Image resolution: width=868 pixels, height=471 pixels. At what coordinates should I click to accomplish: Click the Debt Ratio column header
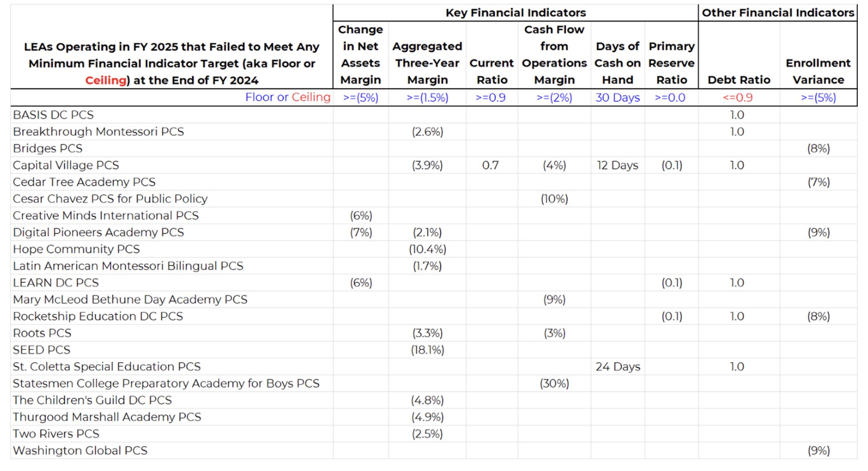[739, 80]
